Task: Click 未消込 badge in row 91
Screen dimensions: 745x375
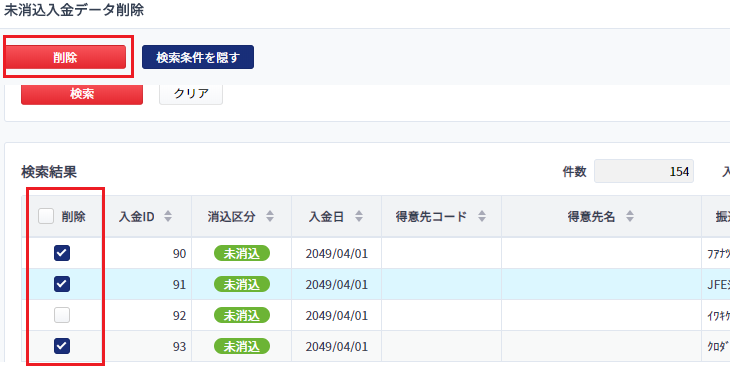Action: coord(242,285)
